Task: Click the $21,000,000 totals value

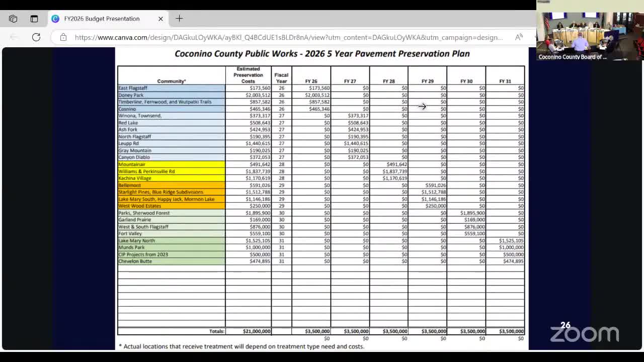Action: point(257,331)
